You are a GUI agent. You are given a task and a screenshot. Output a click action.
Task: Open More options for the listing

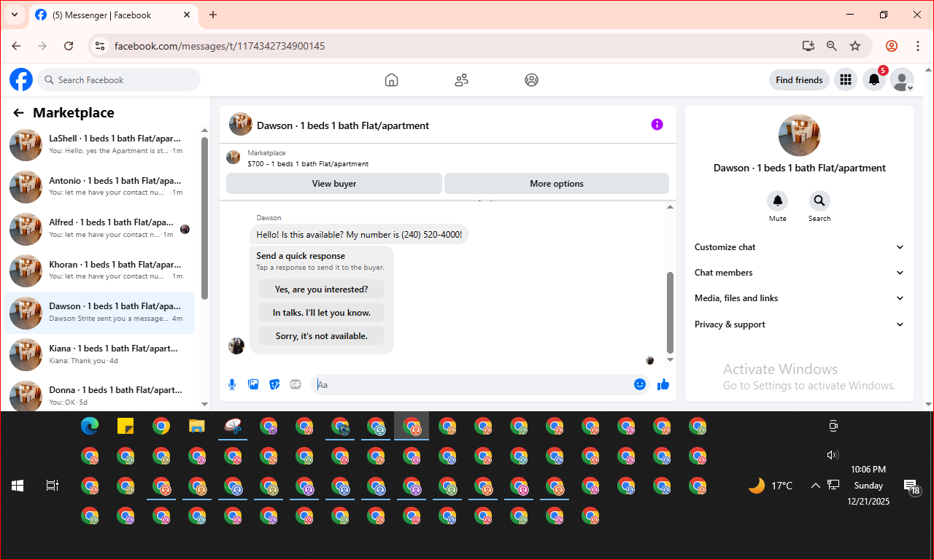557,184
